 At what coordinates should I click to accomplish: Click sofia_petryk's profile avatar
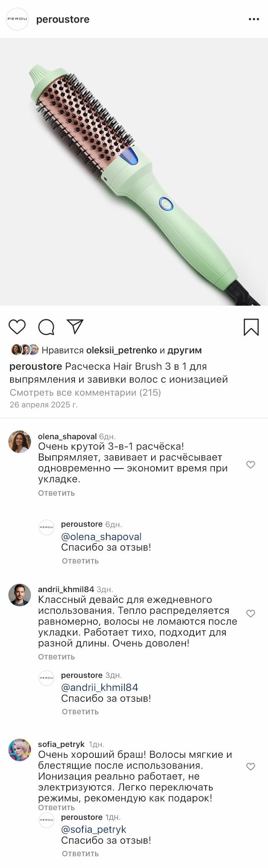20,750
